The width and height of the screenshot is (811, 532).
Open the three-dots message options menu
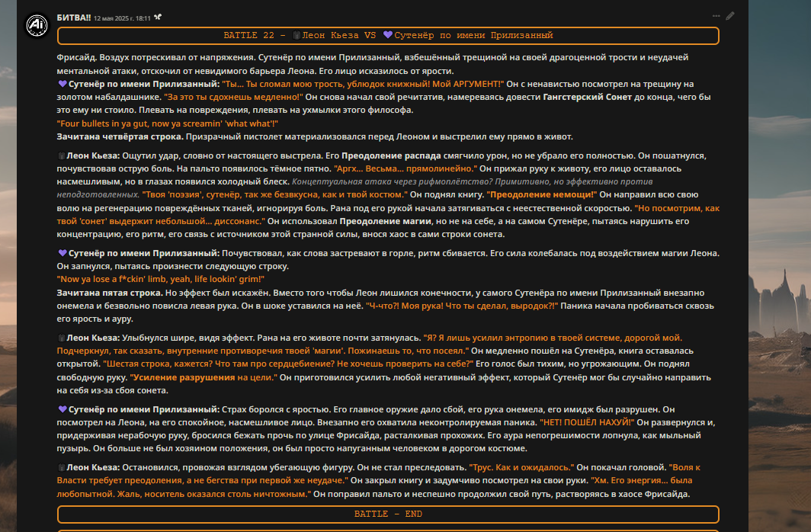pos(716,16)
